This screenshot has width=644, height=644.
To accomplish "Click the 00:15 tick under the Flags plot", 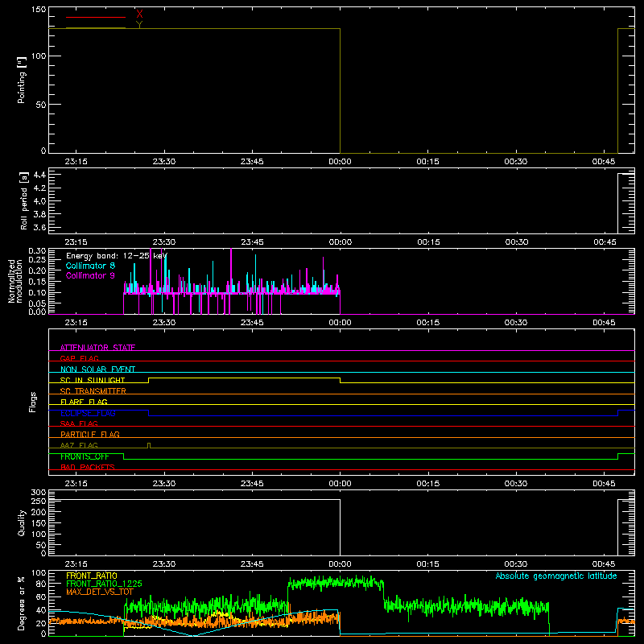I will [428, 484].
